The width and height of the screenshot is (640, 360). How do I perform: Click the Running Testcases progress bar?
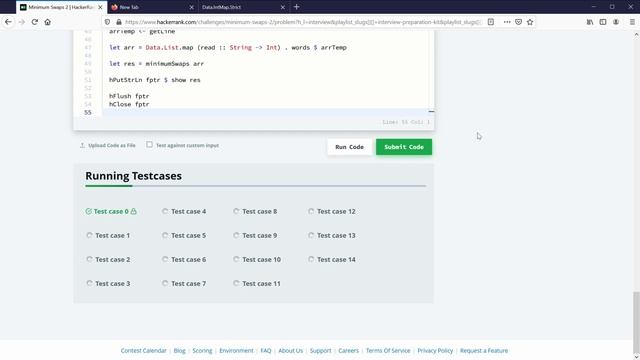(256, 186)
